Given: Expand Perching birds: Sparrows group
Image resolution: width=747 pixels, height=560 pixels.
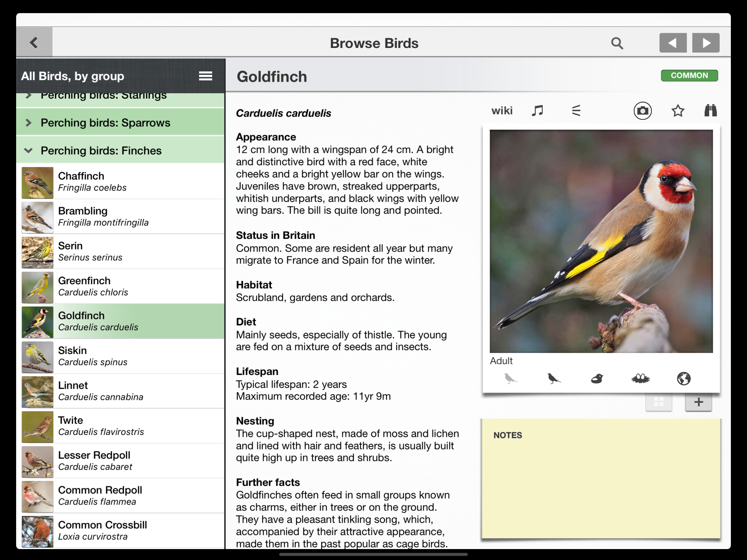Looking at the screenshot, I should (x=120, y=122).
